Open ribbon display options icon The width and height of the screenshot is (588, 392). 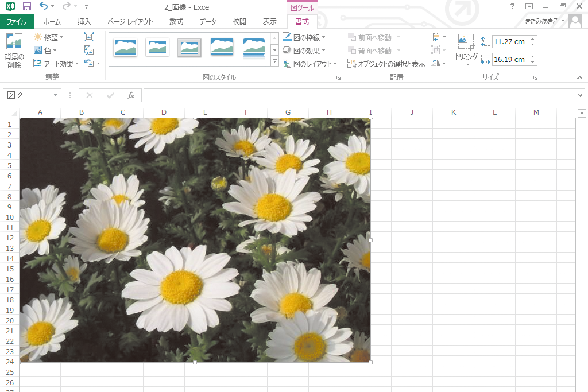pyautogui.click(x=529, y=6)
